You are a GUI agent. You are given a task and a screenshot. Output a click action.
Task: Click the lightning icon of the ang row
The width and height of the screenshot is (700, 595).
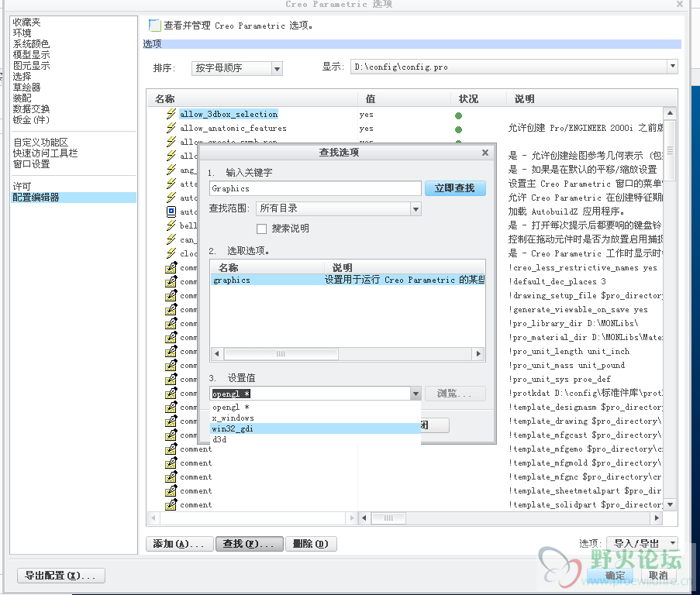pyautogui.click(x=171, y=170)
